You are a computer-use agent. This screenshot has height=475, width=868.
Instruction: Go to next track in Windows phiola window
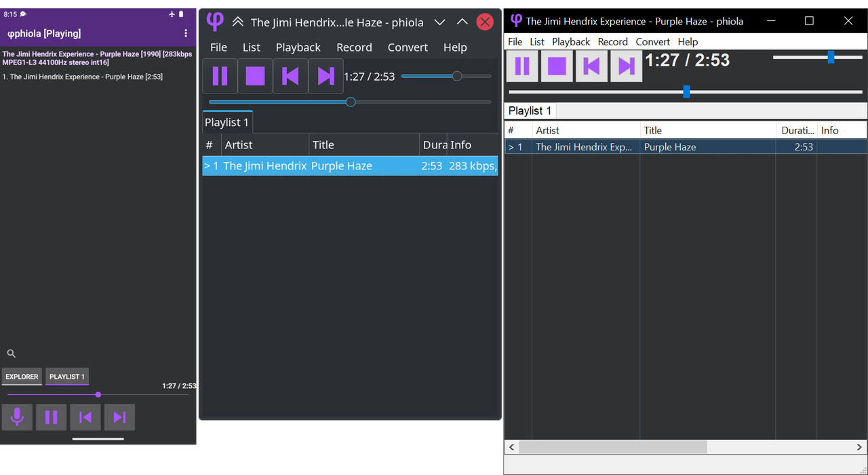pos(626,66)
